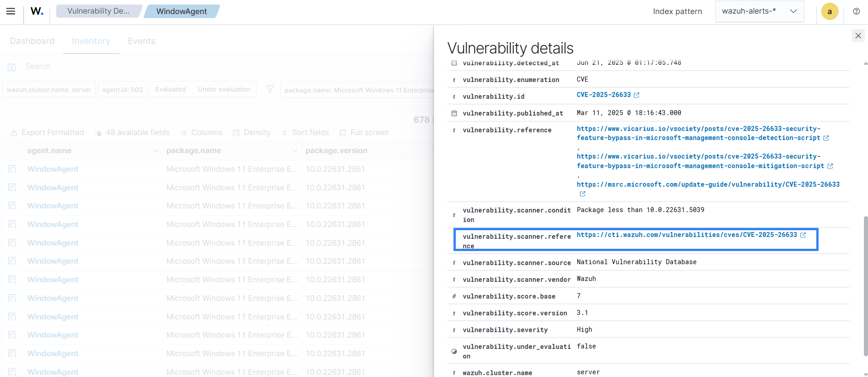Open the hamburger navigation menu
The width and height of the screenshot is (868, 377).
click(10, 11)
